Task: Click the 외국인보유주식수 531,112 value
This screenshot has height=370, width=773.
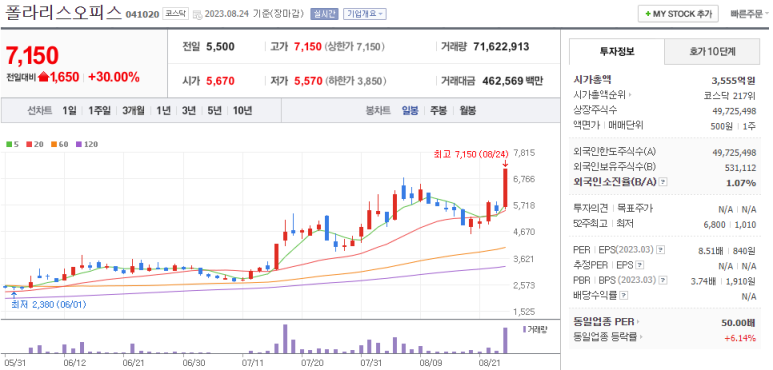Action: click(740, 168)
